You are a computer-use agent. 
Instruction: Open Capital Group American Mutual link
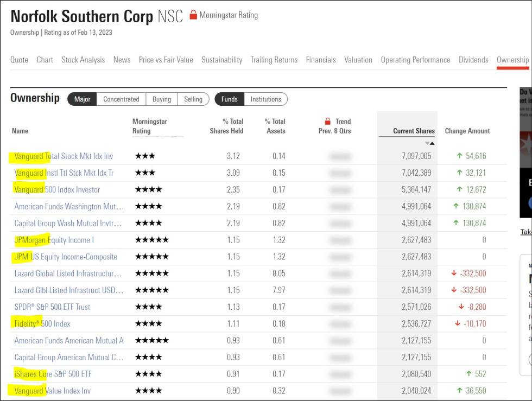pos(69,357)
